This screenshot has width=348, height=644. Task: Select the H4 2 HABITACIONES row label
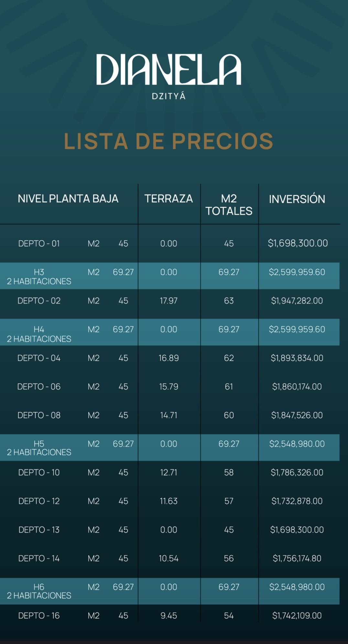(39, 334)
